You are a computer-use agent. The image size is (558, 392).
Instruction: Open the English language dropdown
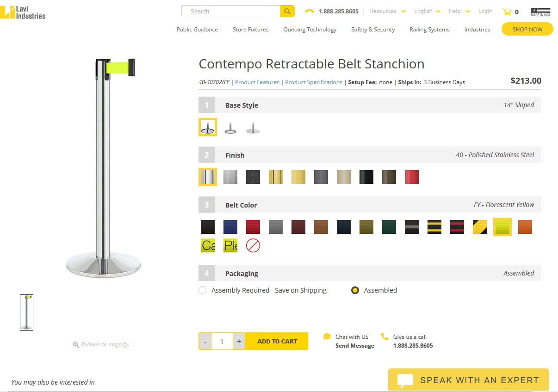427,11
